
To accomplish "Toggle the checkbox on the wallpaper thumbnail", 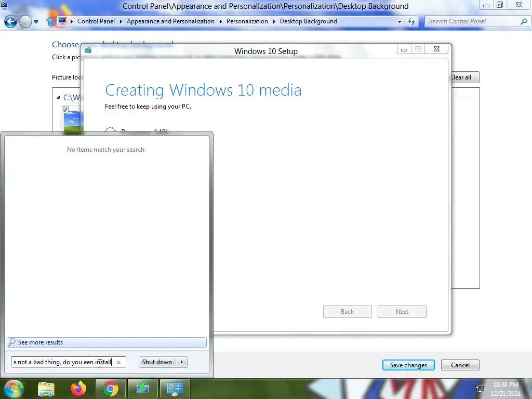I will pos(65,110).
